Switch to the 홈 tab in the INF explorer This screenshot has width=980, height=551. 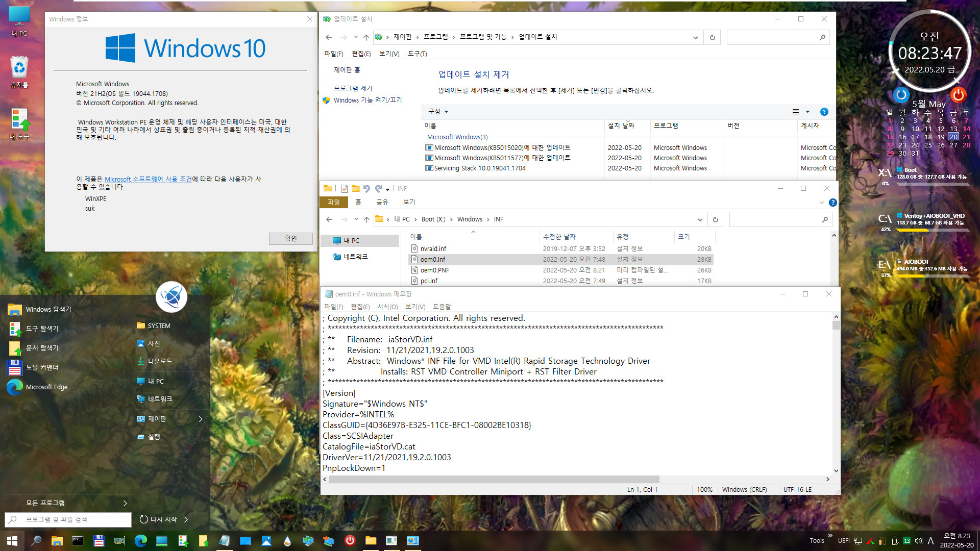click(x=358, y=203)
